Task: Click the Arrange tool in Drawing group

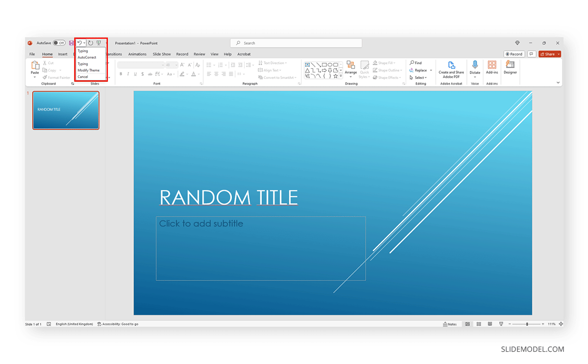Action: point(351,69)
